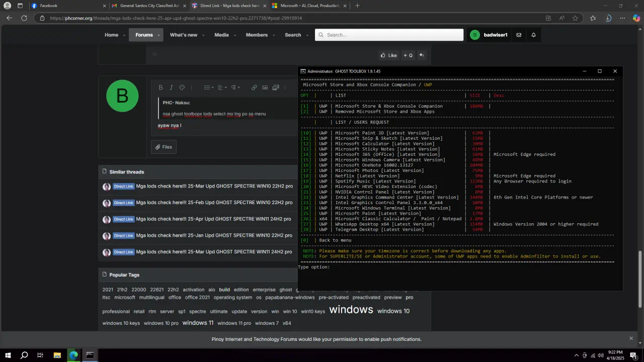Open more text options in the editor toolbar
Image resolution: width=644 pixels, height=362 pixels.
click(192, 87)
